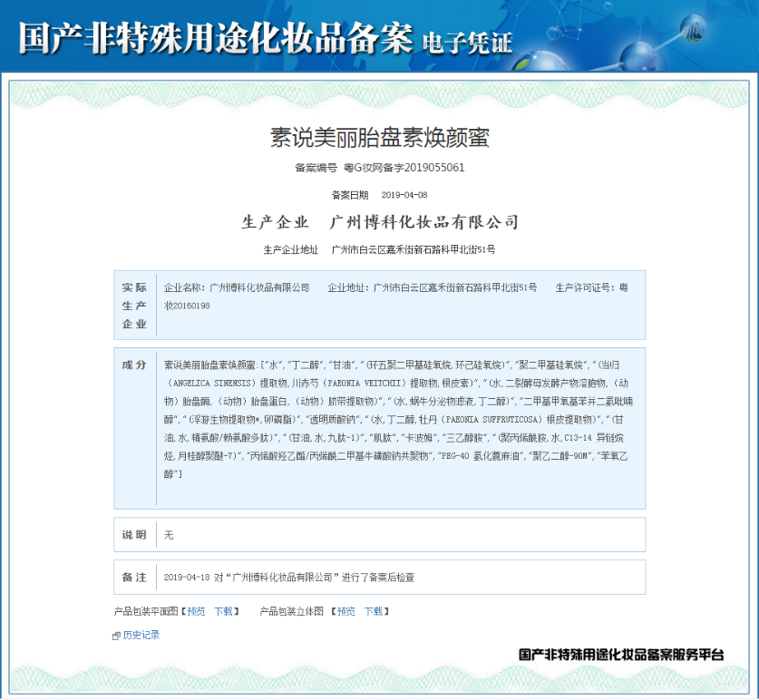Image resolution: width=759 pixels, height=700 pixels.
Task: Click the manufacturer address line 生产企业地址
Action: coord(379,249)
